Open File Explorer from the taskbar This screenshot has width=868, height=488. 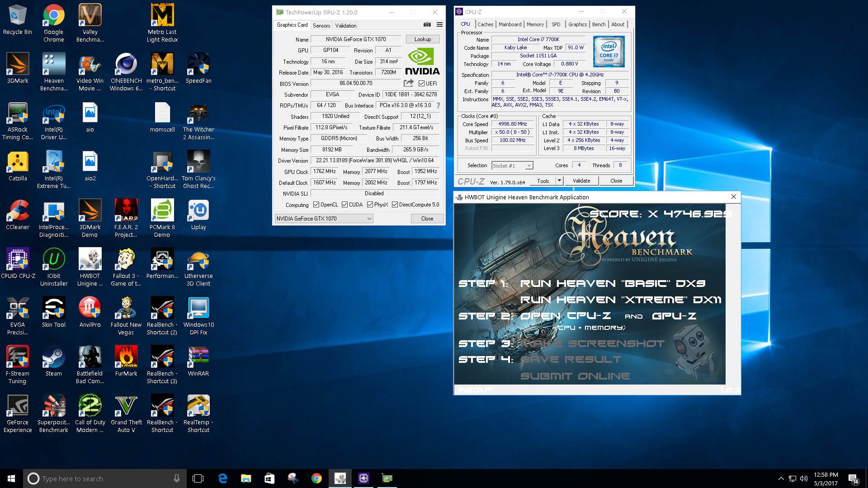pyautogui.click(x=246, y=479)
